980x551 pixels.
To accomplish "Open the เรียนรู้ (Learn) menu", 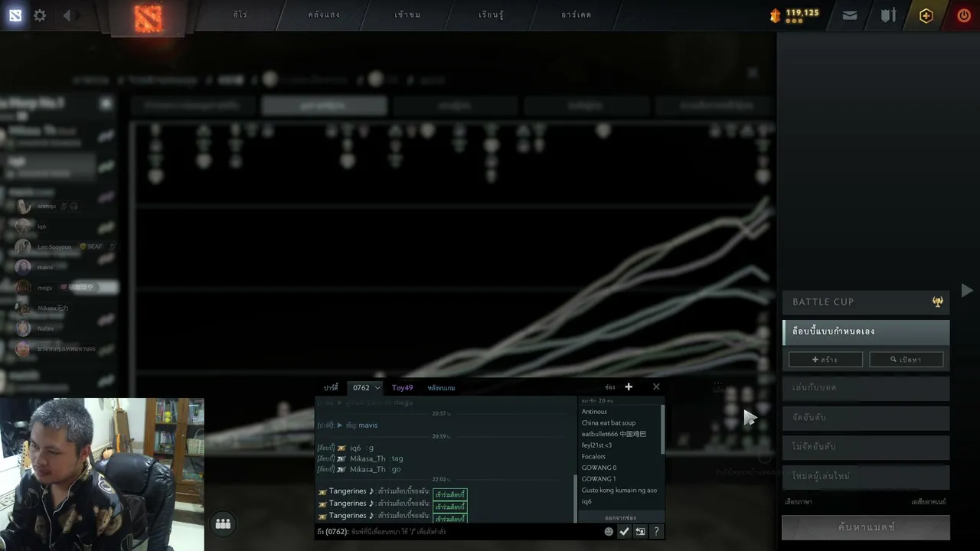I will coord(491,15).
